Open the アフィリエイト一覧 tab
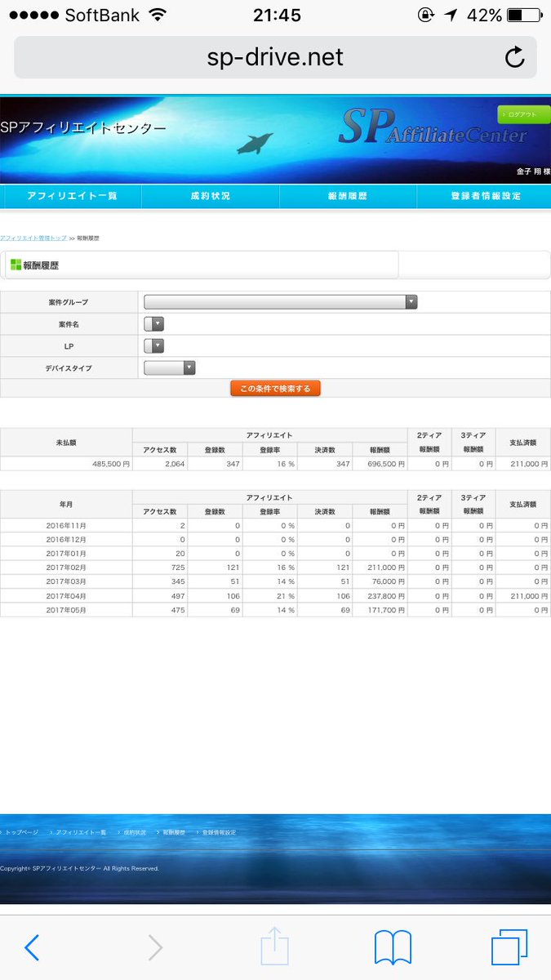The height and width of the screenshot is (980, 551). [x=72, y=196]
